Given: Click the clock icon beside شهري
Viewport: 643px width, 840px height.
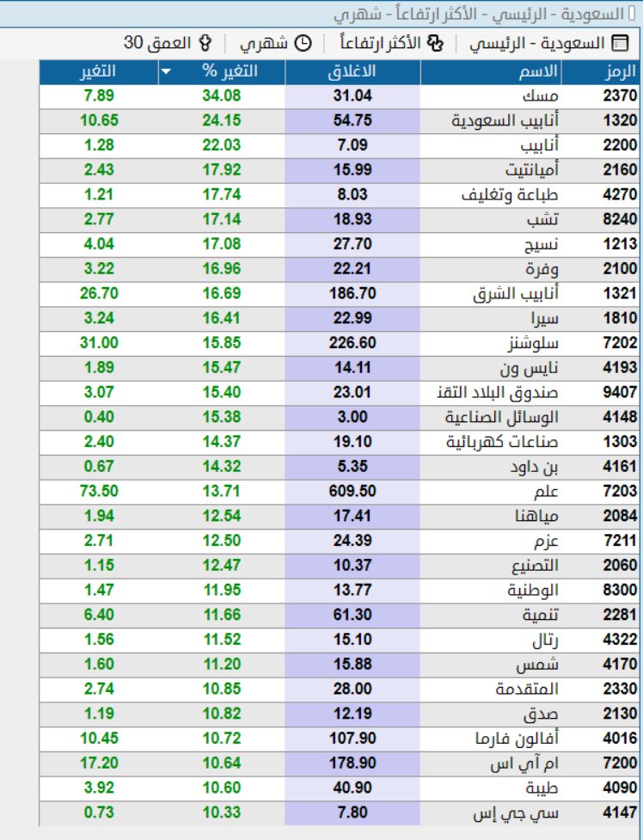Looking at the screenshot, I should (x=303, y=43).
